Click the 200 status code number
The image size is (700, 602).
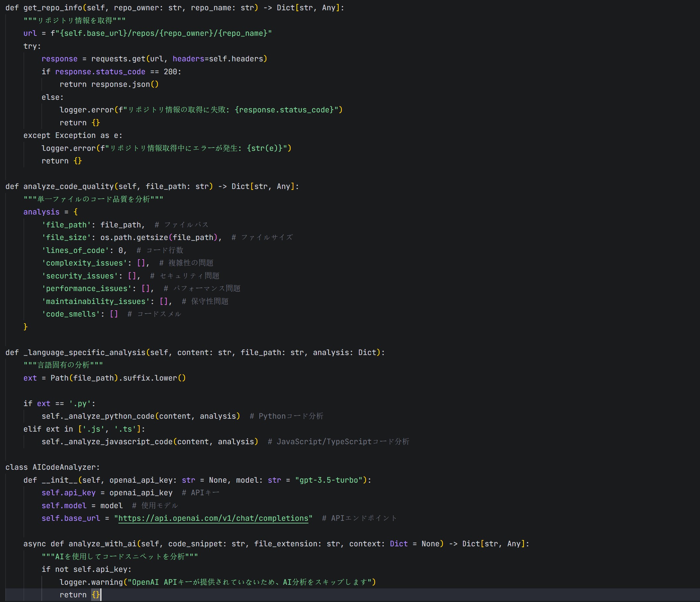coord(170,72)
